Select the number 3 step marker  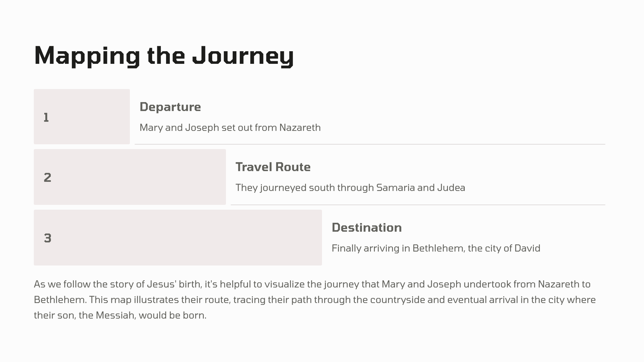[47, 238]
